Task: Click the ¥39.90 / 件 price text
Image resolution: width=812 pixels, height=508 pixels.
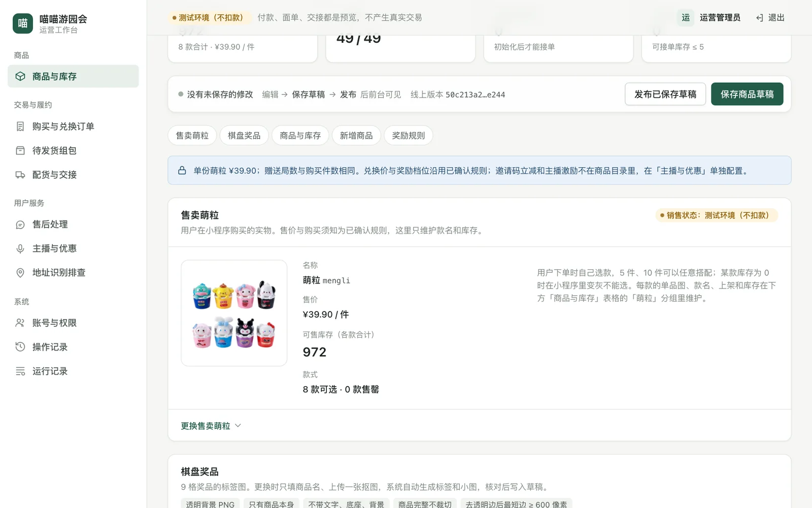Action: click(326, 314)
